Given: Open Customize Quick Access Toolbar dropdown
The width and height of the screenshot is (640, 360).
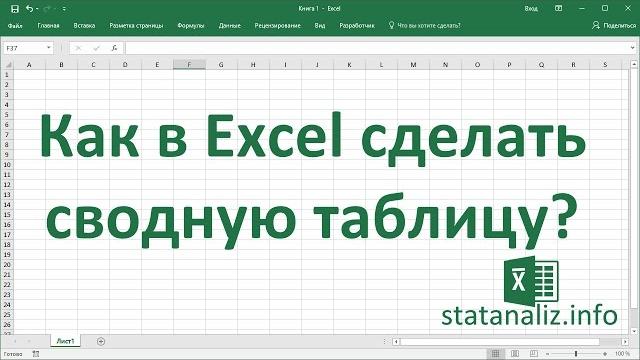Looking at the screenshot, I should (x=64, y=9).
